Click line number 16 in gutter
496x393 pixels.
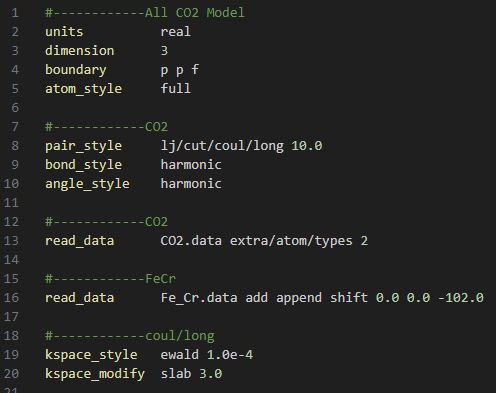pyautogui.click(x=11, y=298)
